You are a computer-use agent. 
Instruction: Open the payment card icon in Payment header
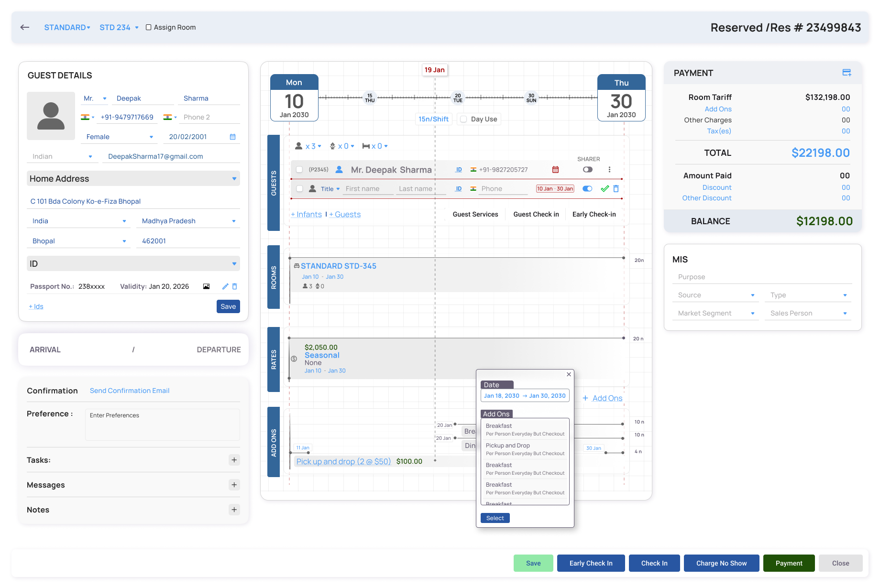(x=847, y=73)
